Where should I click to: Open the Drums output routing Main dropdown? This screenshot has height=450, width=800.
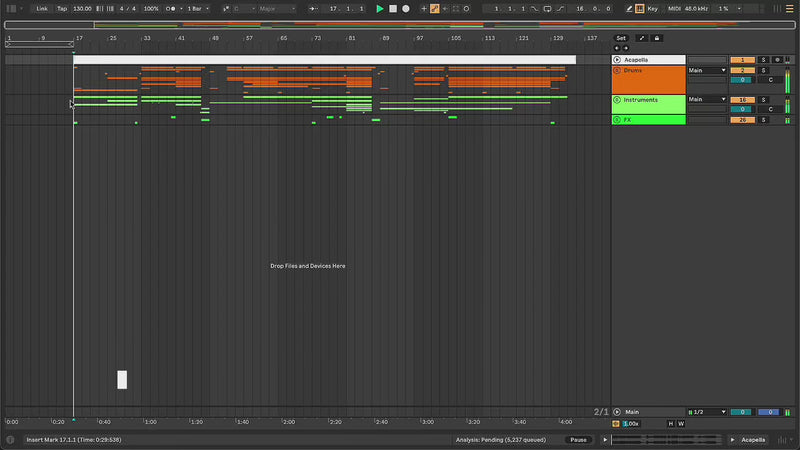707,71
